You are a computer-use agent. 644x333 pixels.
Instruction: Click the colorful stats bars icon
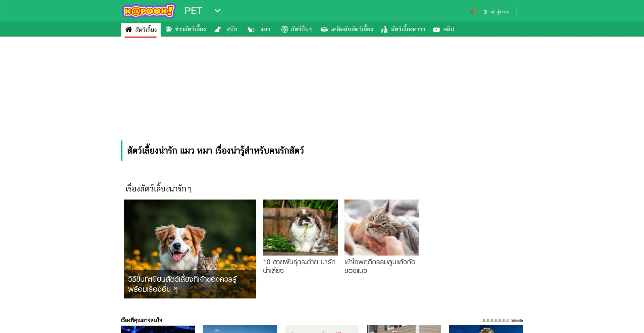(473, 11)
